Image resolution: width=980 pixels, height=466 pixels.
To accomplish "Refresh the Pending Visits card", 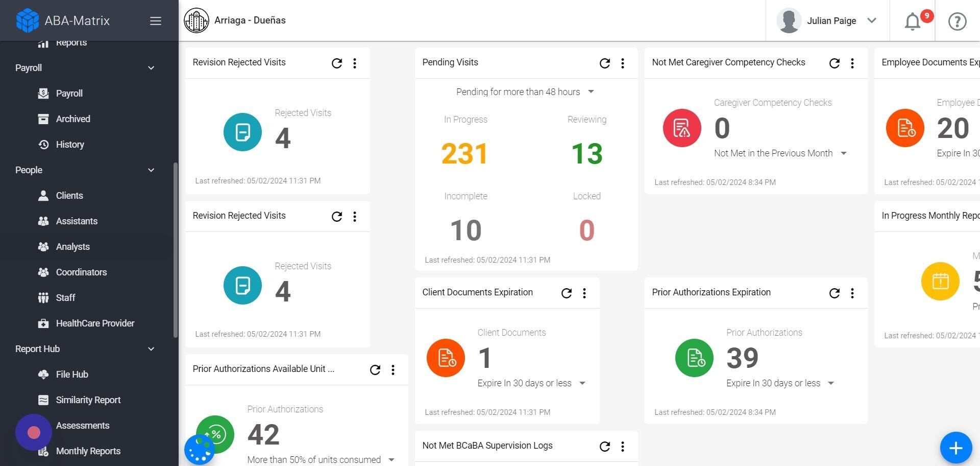I will pos(605,63).
